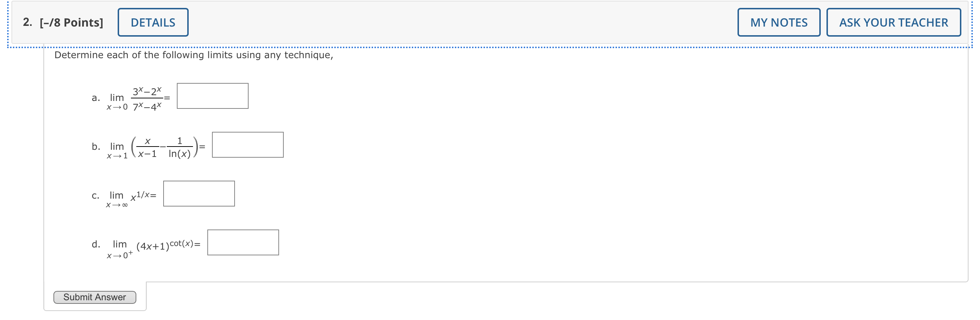Image resolution: width=980 pixels, height=320 pixels.
Task: Click the instruction text about determining limits
Action: [194, 55]
